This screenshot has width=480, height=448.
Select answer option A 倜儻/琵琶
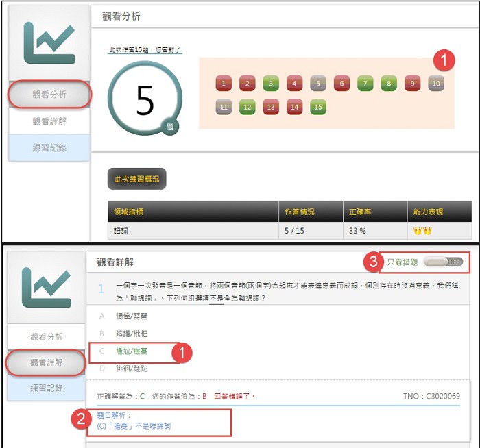tap(132, 316)
